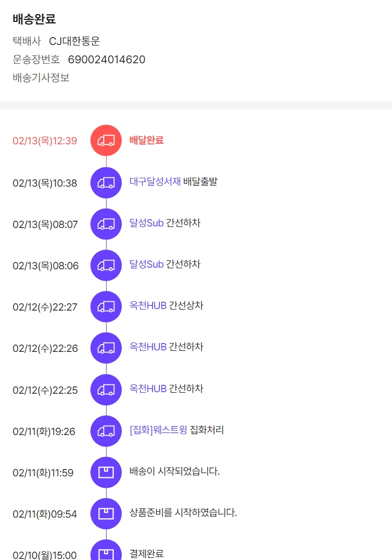Open the 옥천HUB link for 간선상차
Viewport: 392px width, 560px height.
148,306
